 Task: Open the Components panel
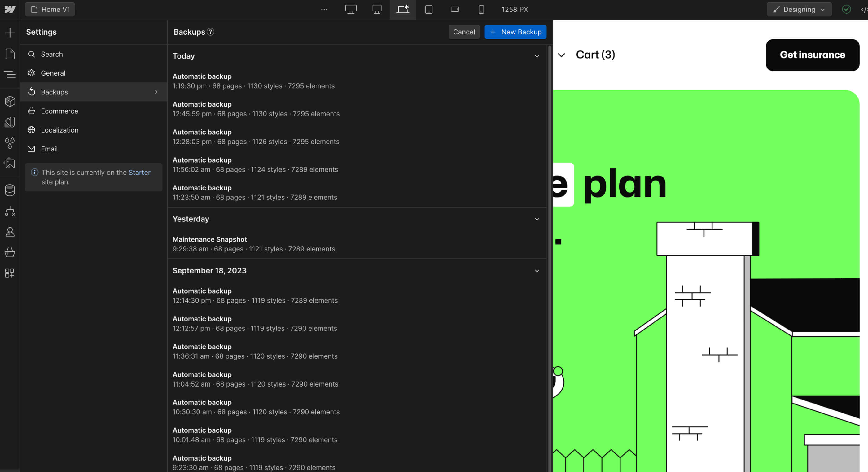click(x=10, y=101)
